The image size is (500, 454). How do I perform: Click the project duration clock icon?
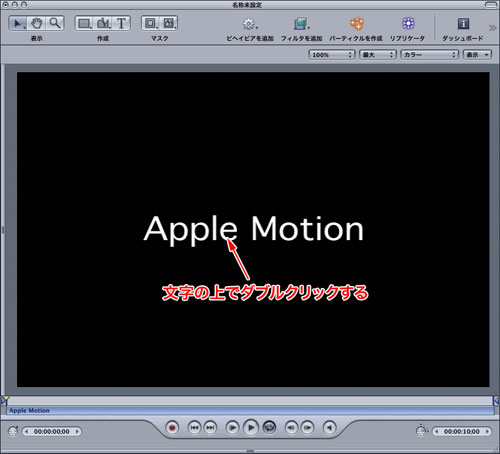click(422, 431)
